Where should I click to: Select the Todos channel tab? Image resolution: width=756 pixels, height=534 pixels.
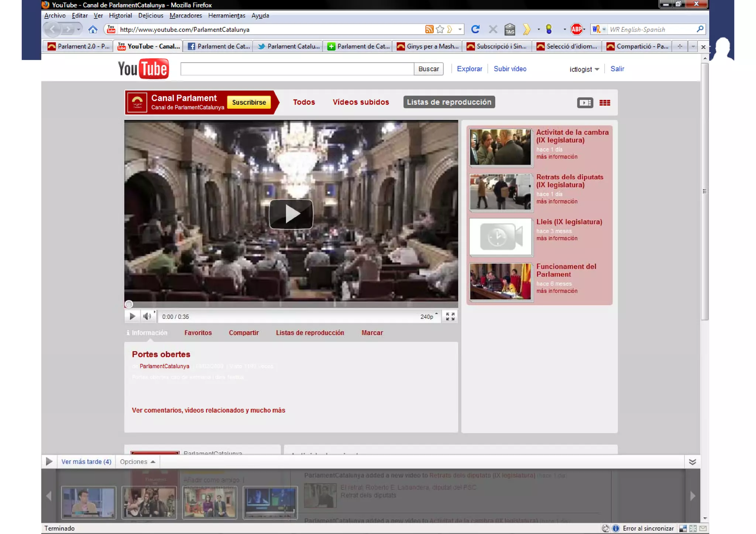click(304, 102)
